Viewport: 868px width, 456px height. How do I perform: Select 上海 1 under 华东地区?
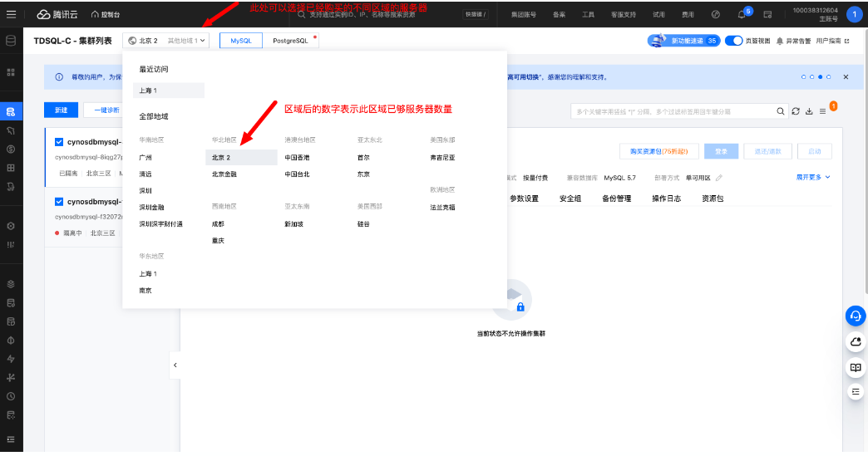click(x=148, y=273)
